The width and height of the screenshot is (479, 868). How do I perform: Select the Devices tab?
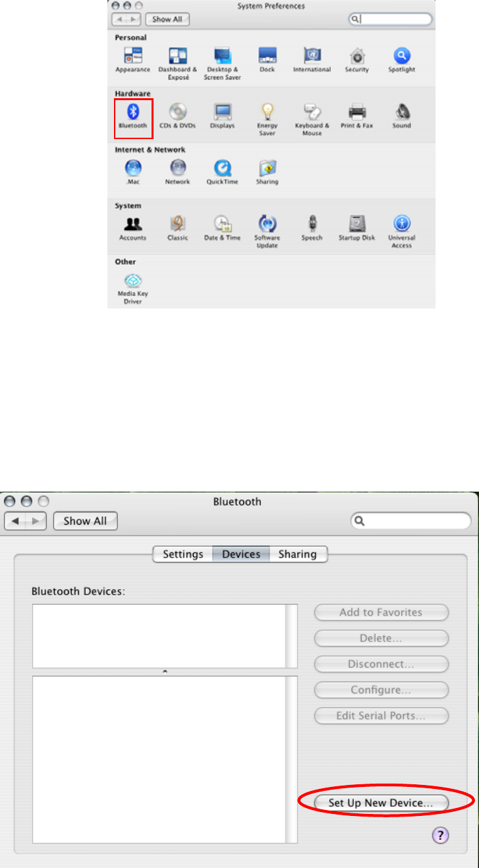pyautogui.click(x=241, y=554)
